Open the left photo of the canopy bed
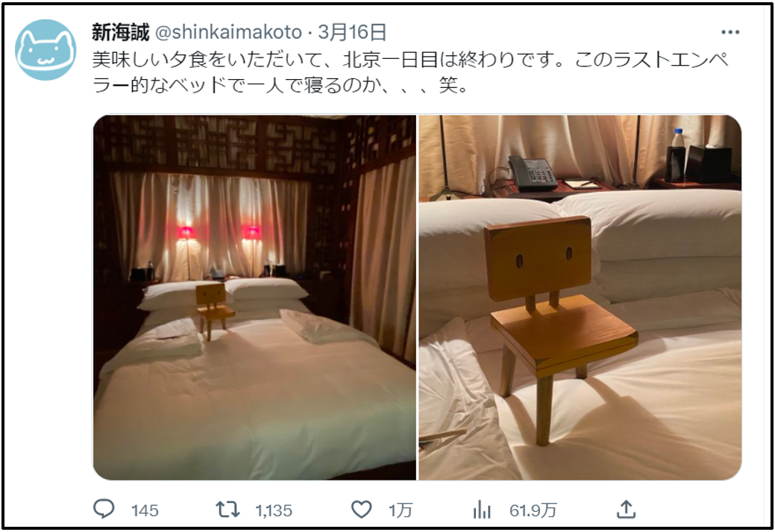Screen dimensions: 775x532 [x=254, y=297]
